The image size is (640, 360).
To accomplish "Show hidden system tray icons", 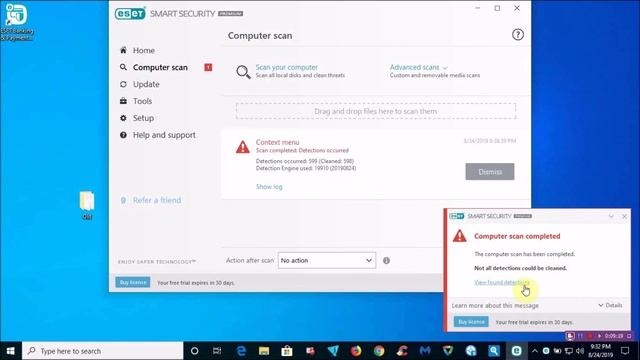I will [535, 351].
